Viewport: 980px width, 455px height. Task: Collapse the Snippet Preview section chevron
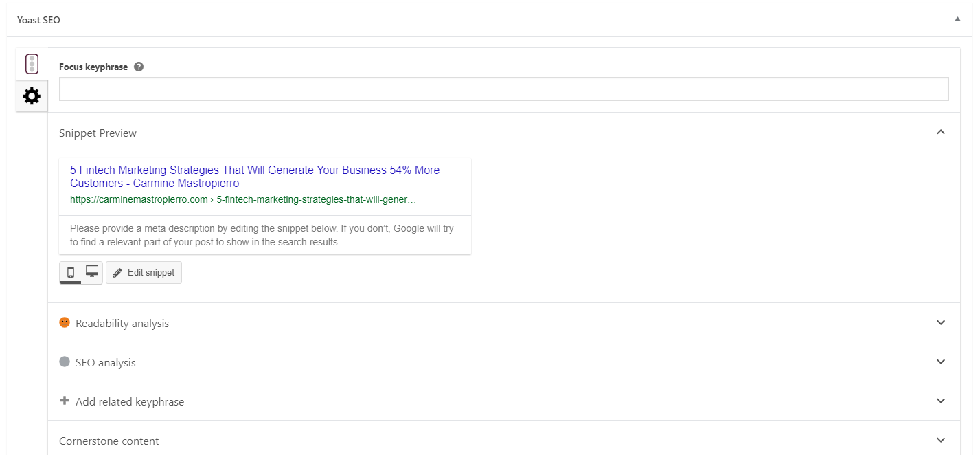point(941,132)
